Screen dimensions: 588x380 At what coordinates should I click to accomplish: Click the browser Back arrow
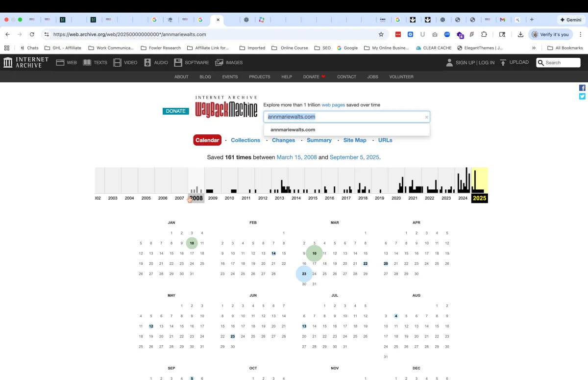coord(7,34)
